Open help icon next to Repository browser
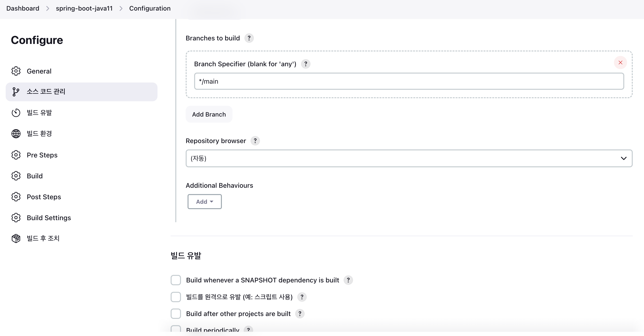Viewport: 644px width, 336px height. pos(255,141)
